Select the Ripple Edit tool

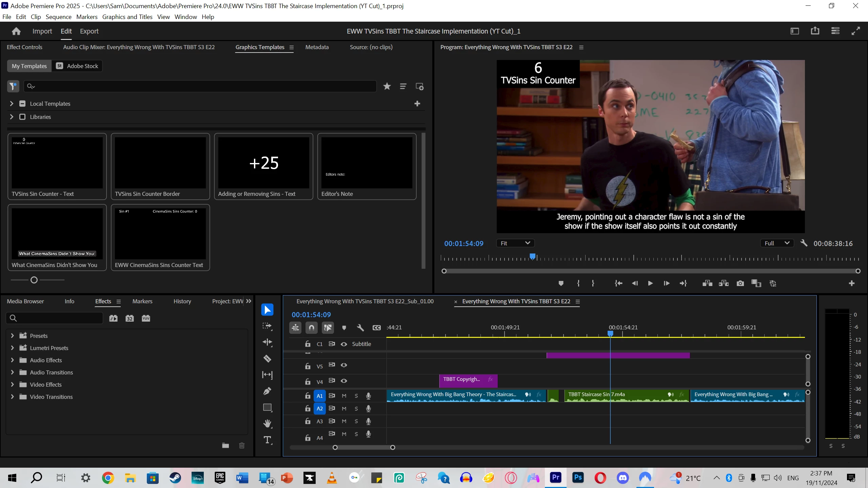(267, 342)
